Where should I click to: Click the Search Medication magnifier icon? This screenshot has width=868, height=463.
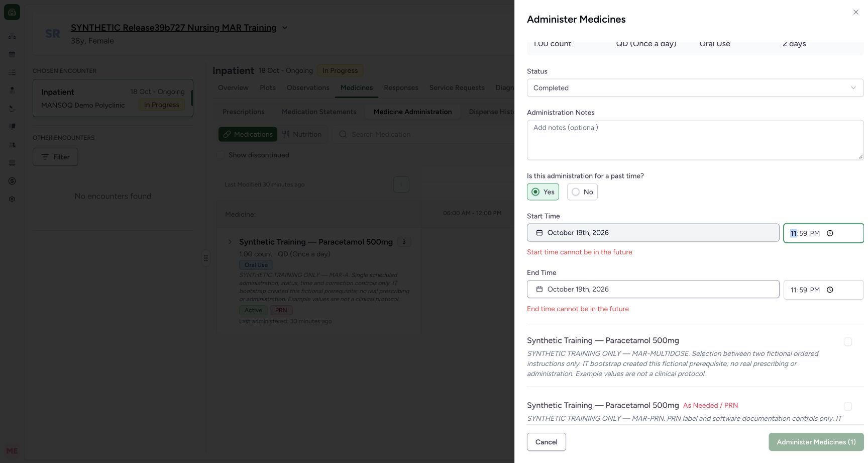point(343,134)
